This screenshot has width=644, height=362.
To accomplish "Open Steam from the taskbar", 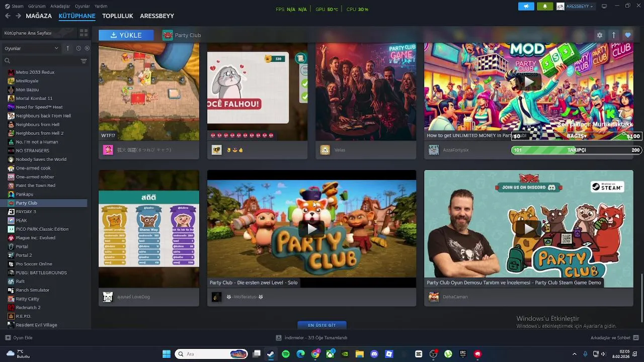I will tap(271, 354).
